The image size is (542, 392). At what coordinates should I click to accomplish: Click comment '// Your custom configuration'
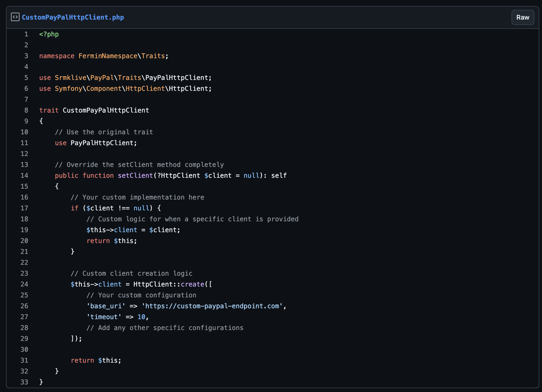141,295
